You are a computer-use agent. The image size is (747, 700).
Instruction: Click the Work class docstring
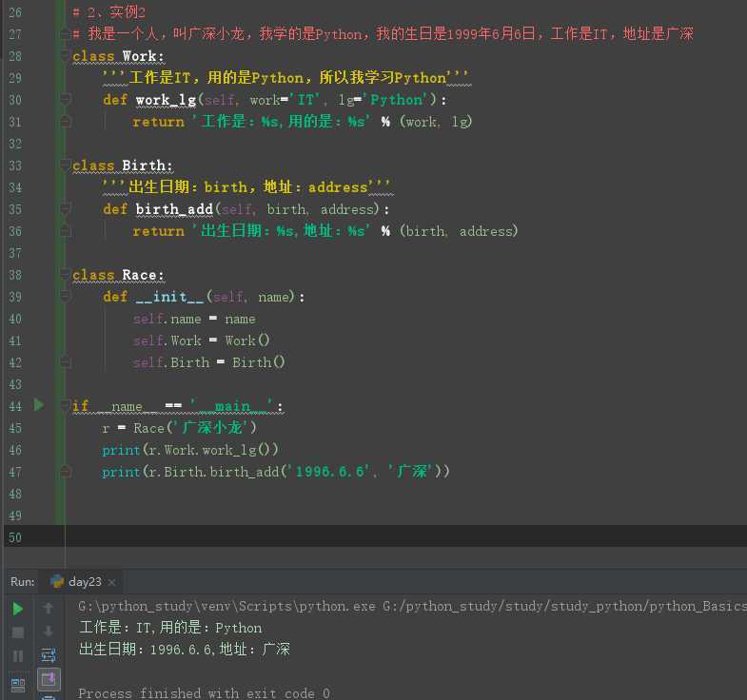tap(285, 77)
